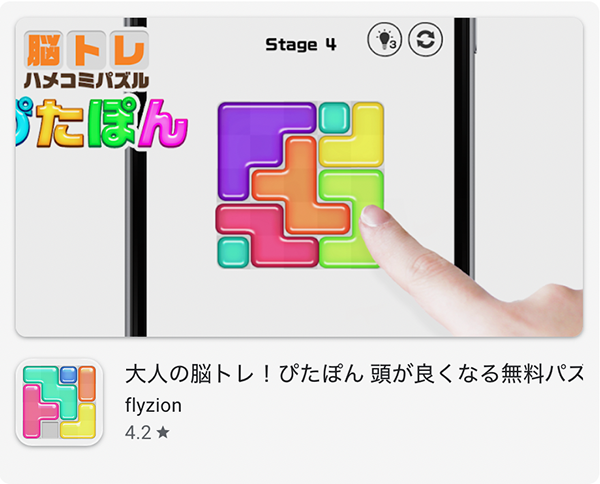This screenshot has height=484, width=600.
Task: Tap the lightbulb hint icon
Action: pyautogui.click(x=385, y=39)
